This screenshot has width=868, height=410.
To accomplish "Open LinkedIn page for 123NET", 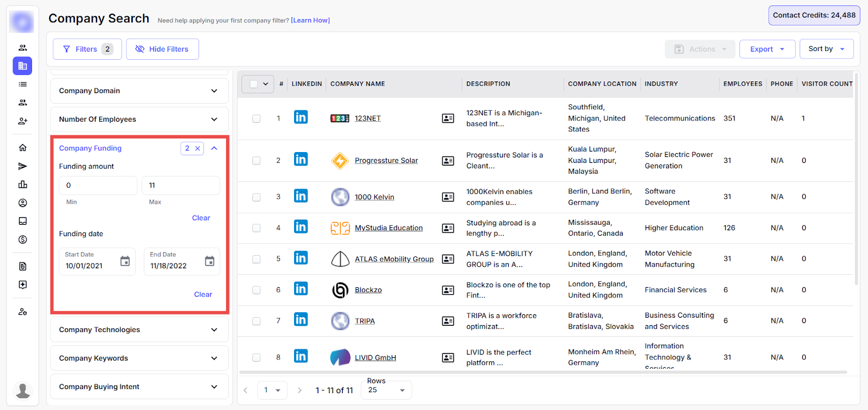I will click(301, 117).
